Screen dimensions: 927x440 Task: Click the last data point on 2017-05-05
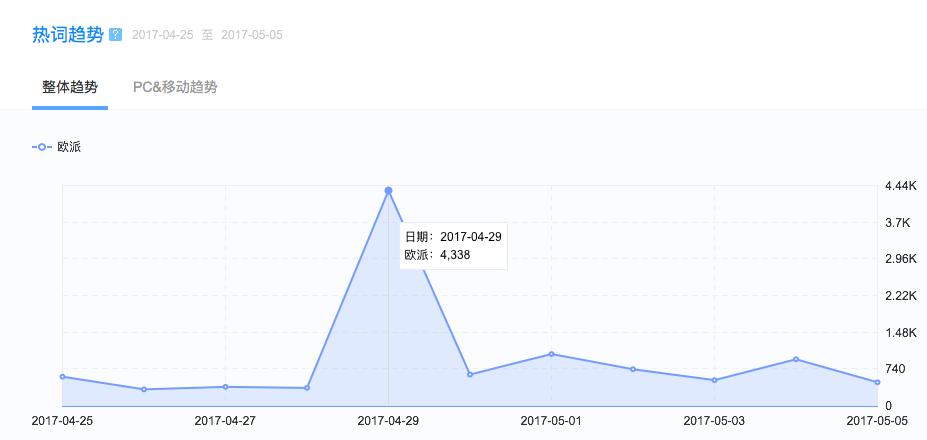point(877,382)
